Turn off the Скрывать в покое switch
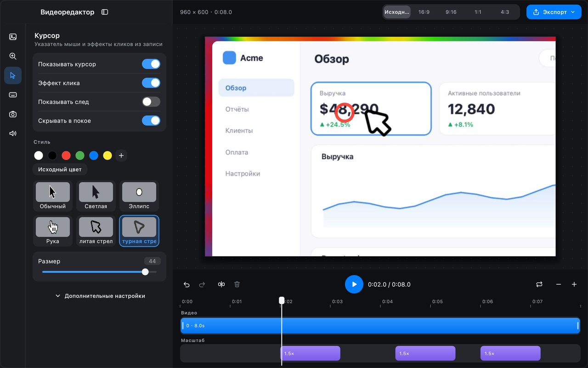The height and width of the screenshot is (368, 588). point(151,121)
